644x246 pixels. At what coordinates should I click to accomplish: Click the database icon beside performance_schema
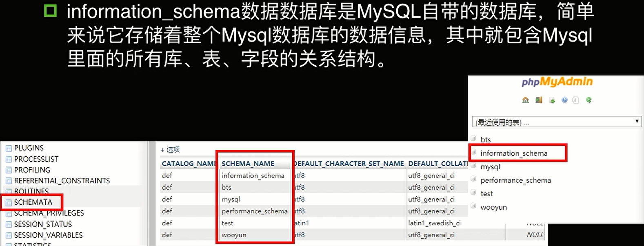tap(473, 179)
